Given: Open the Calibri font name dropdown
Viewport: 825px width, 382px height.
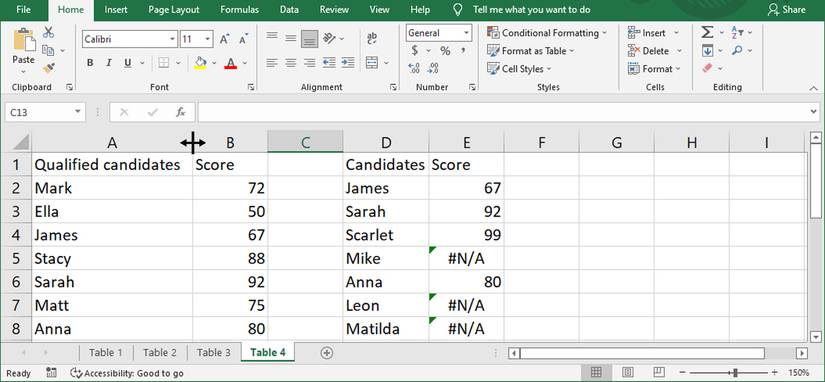Looking at the screenshot, I should pyautogui.click(x=173, y=39).
